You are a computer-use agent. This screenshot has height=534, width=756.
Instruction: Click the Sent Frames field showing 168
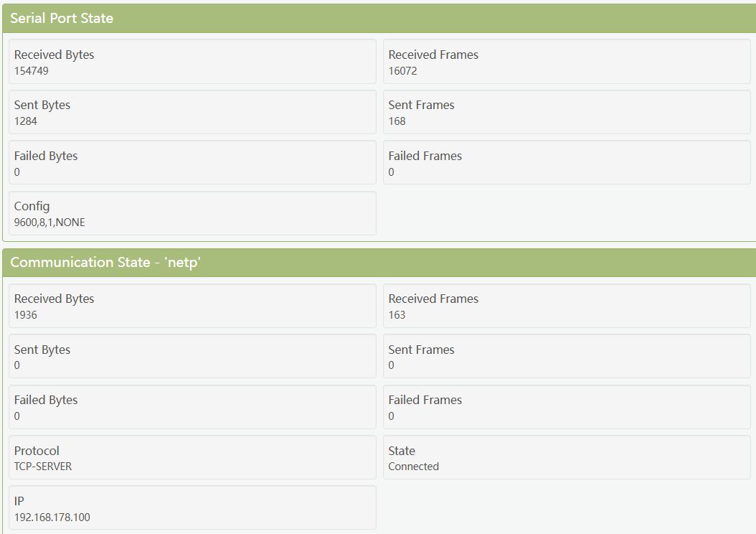567,112
